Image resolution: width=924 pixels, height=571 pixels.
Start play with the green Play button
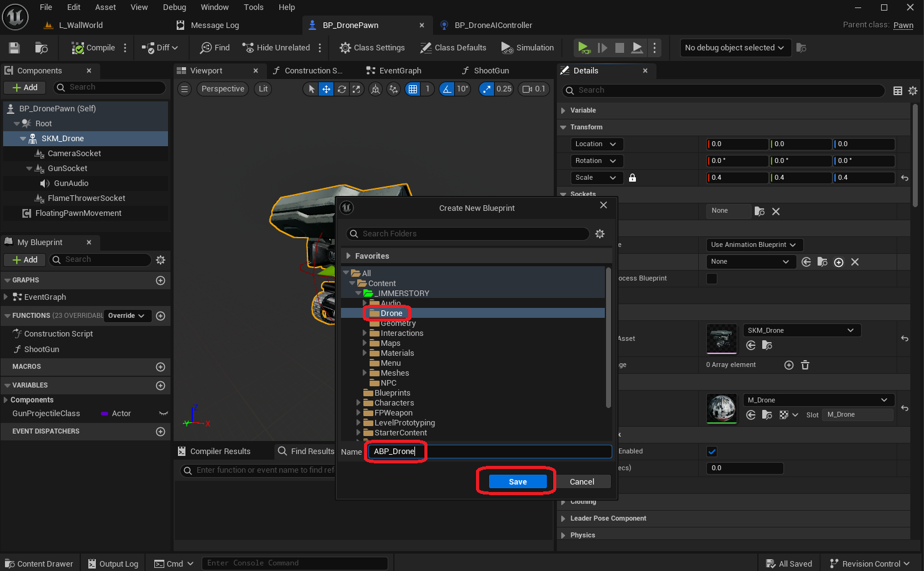(x=583, y=47)
